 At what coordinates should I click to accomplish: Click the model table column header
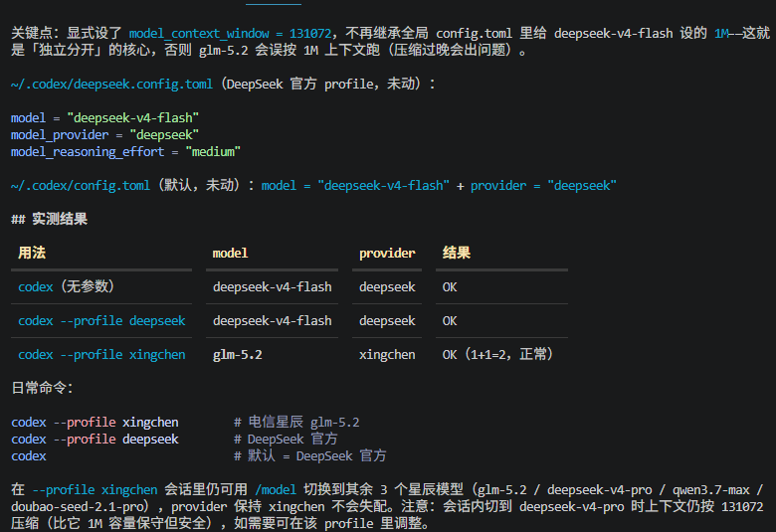coord(230,254)
